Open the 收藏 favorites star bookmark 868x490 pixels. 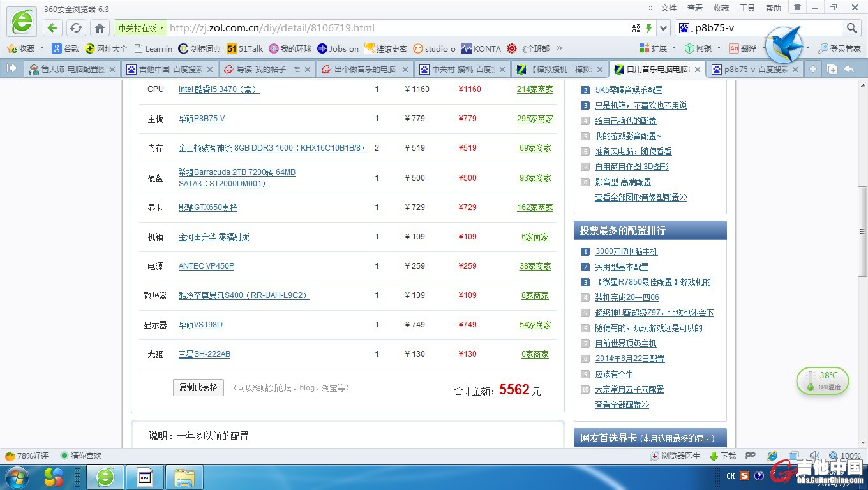point(21,48)
